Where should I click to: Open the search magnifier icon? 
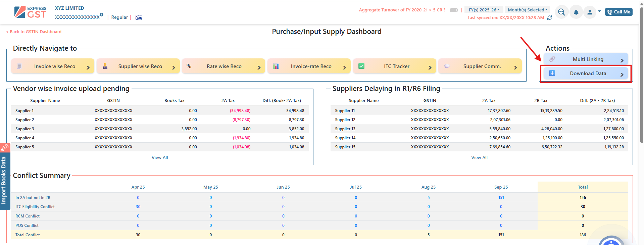tap(561, 12)
